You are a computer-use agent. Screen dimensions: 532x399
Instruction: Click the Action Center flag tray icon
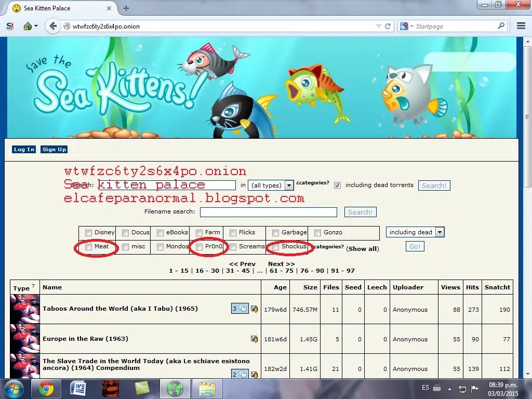474,389
